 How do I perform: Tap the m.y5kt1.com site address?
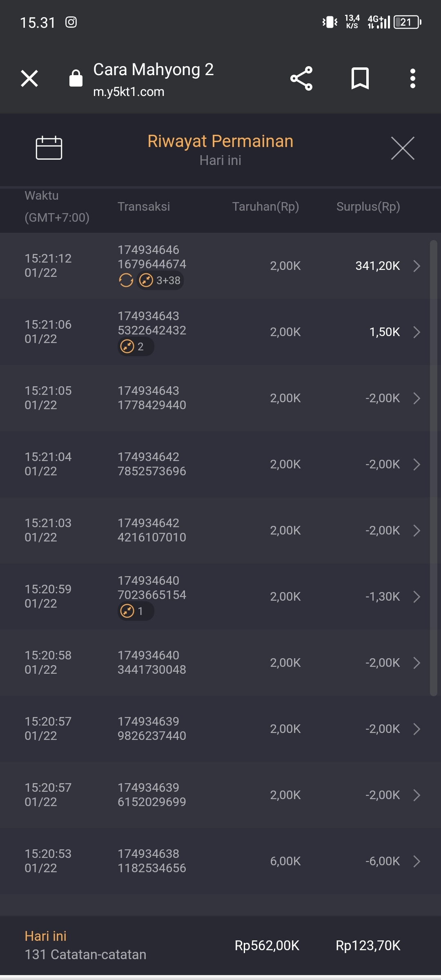tap(129, 92)
